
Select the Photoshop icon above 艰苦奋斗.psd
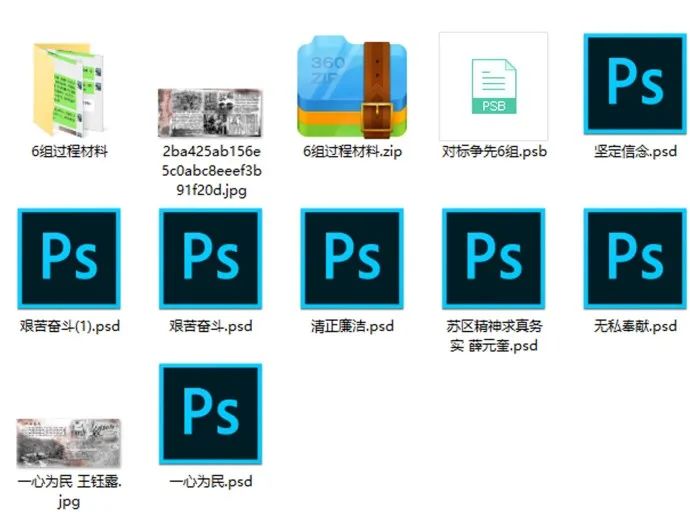pyautogui.click(x=210, y=258)
